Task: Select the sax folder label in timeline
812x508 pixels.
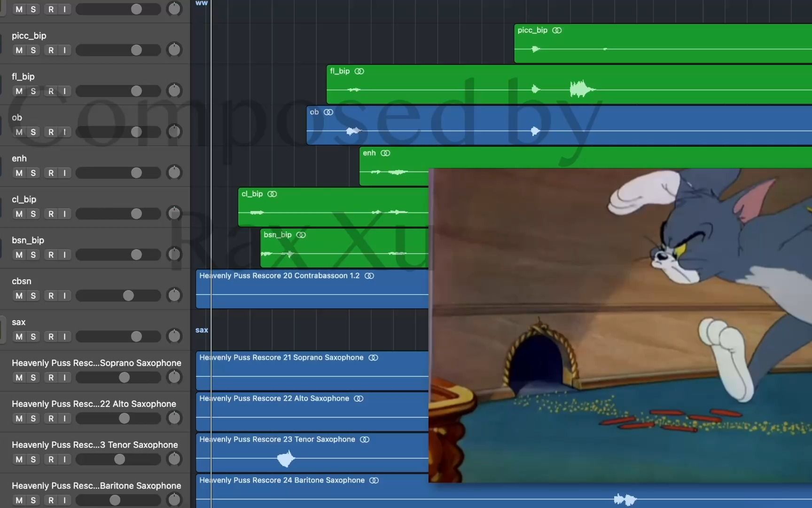Action: coord(202,330)
